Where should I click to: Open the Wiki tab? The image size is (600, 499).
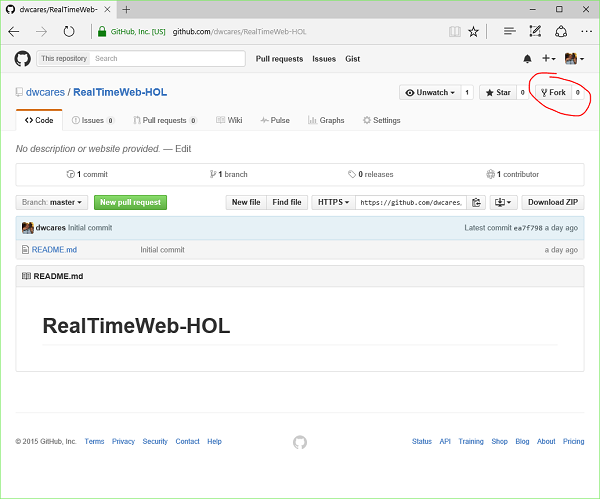tap(229, 120)
